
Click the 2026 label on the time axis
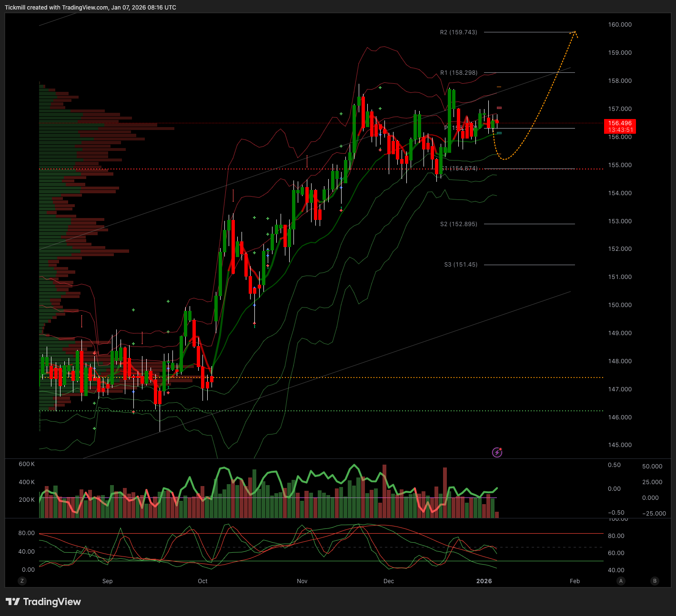click(484, 581)
